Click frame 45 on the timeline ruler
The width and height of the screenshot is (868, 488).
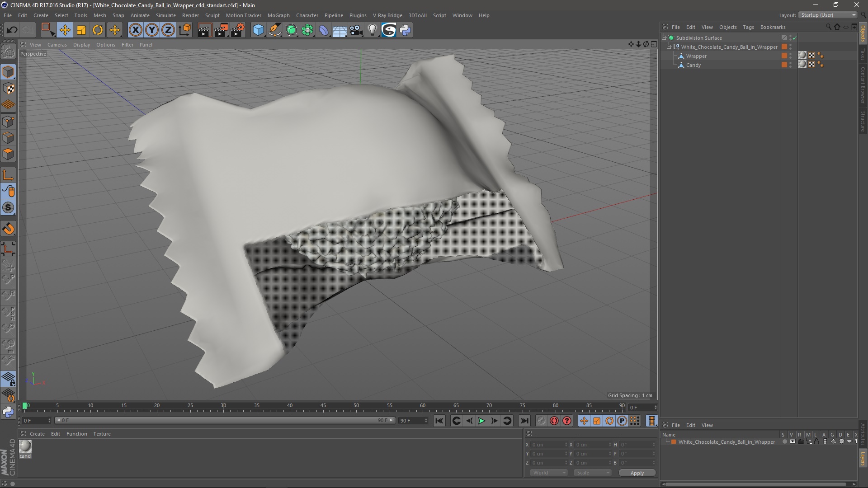(x=323, y=406)
